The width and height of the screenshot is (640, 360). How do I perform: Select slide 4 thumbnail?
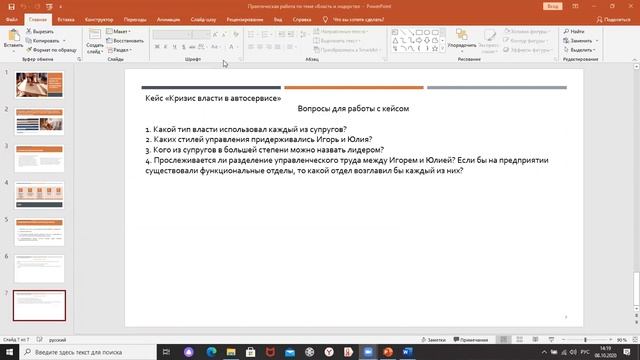pos(39,196)
